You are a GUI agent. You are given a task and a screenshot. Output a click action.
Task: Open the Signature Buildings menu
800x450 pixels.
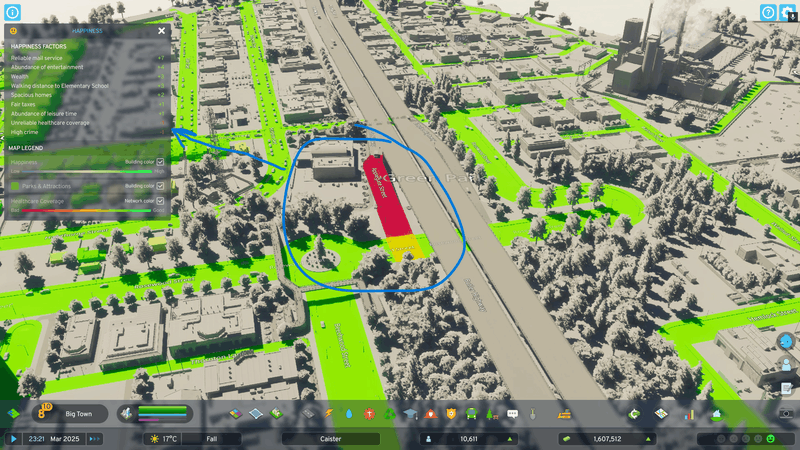click(276, 414)
